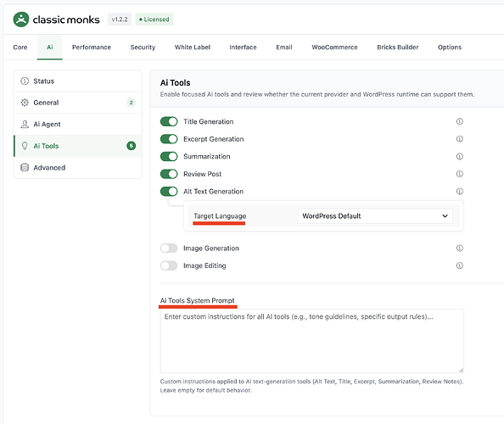
Task: Click info icon next to Image Editing
Action: [460, 265]
